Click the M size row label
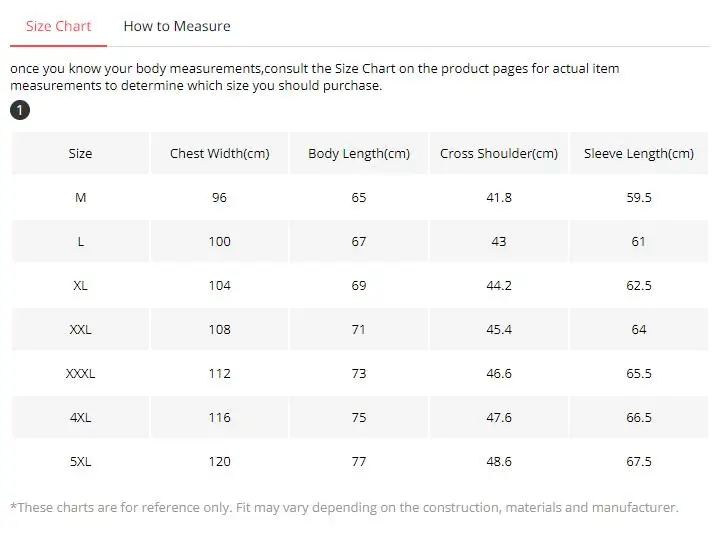 tap(80, 198)
